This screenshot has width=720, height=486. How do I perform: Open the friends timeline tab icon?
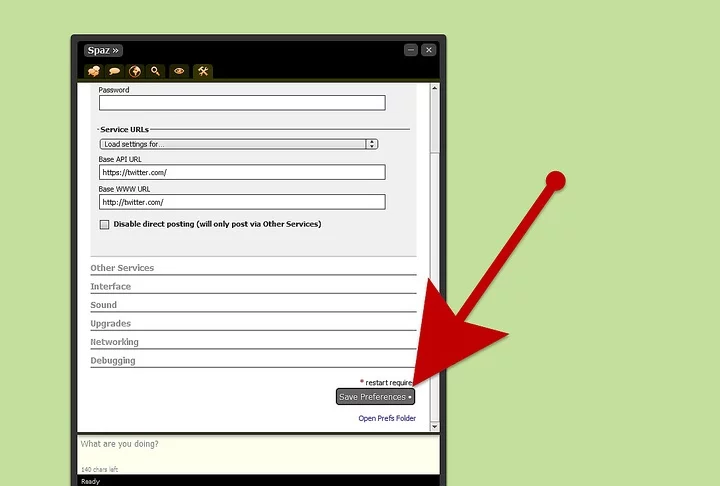[x=94, y=71]
